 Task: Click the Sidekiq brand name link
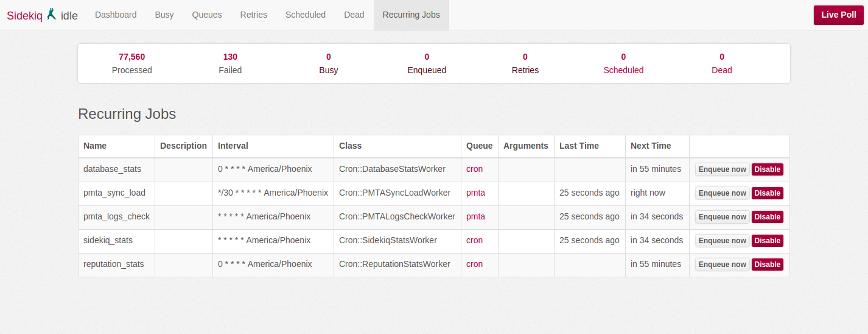point(24,16)
